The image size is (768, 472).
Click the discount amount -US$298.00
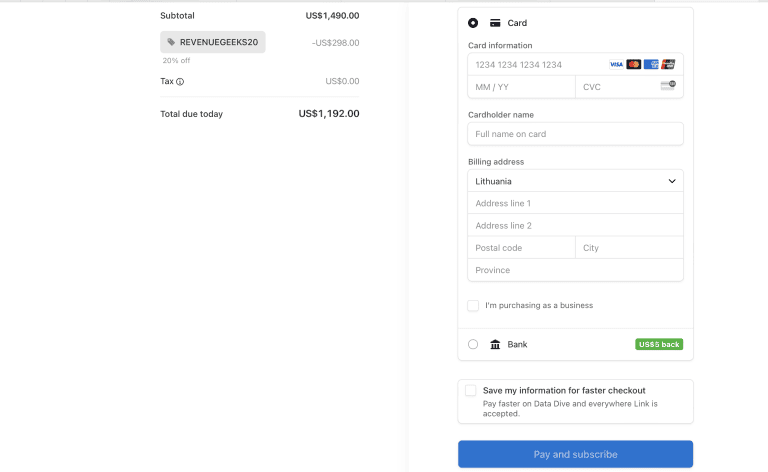click(336, 43)
